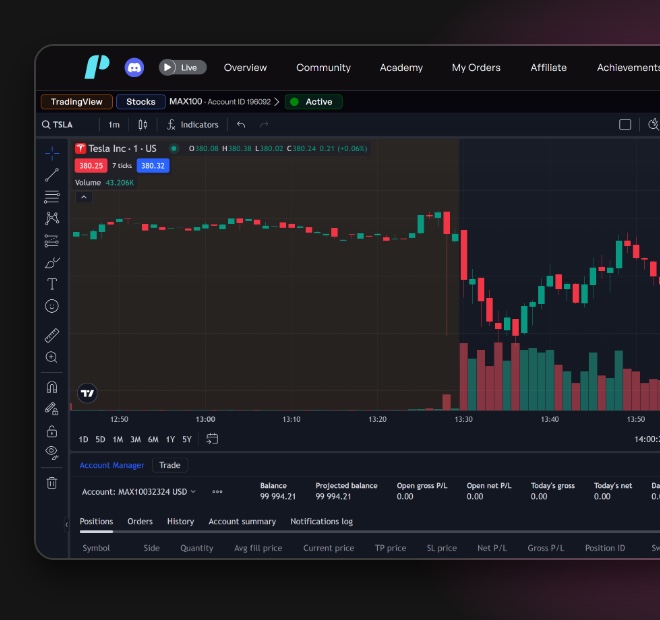The image size is (660, 620).
Task: Set chart range to 1M
Action: (118, 439)
